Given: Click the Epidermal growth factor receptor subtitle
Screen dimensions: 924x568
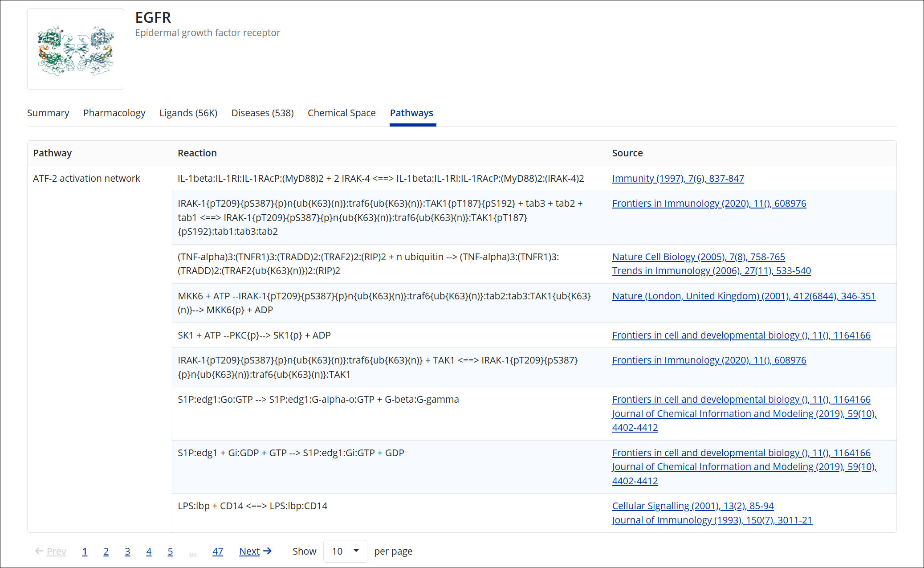Looking at the screenshot, I should (208, 33).
